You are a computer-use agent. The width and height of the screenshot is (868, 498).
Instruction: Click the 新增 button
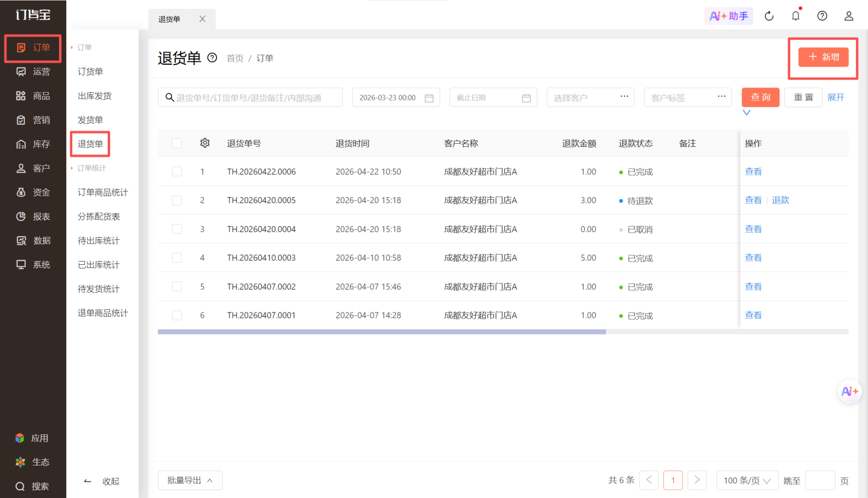[823, 57]
